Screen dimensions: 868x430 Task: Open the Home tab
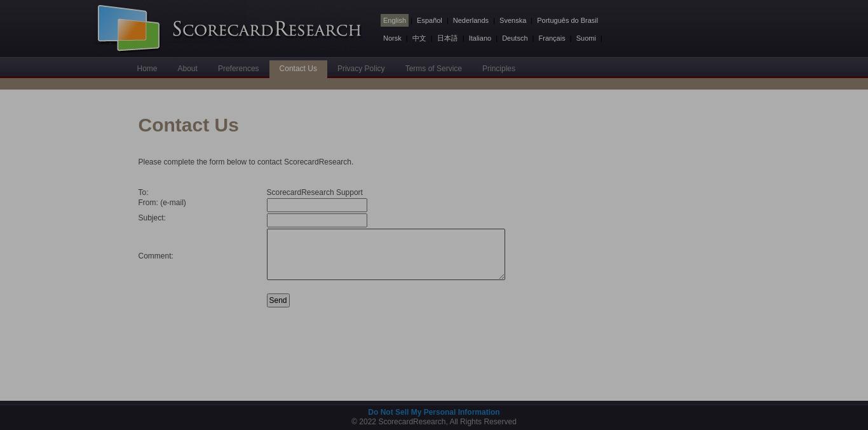coord(147,69)
